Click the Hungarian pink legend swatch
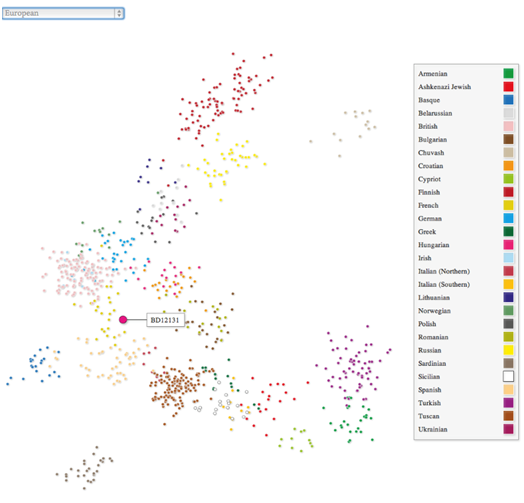Viewport: 524px width, 503px height. [x=508, y=245]
